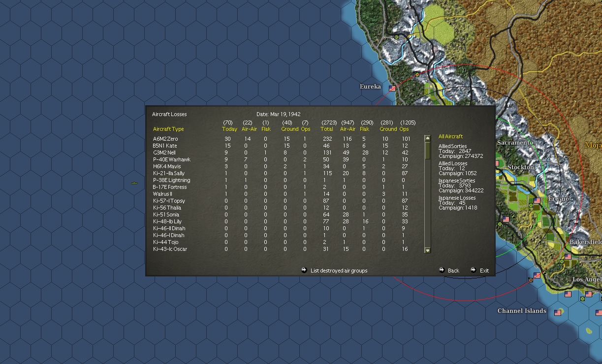The width and height of the screenshot is (602, 364).
Task: Click the US flag marker at Eureka
Action: 391,89
